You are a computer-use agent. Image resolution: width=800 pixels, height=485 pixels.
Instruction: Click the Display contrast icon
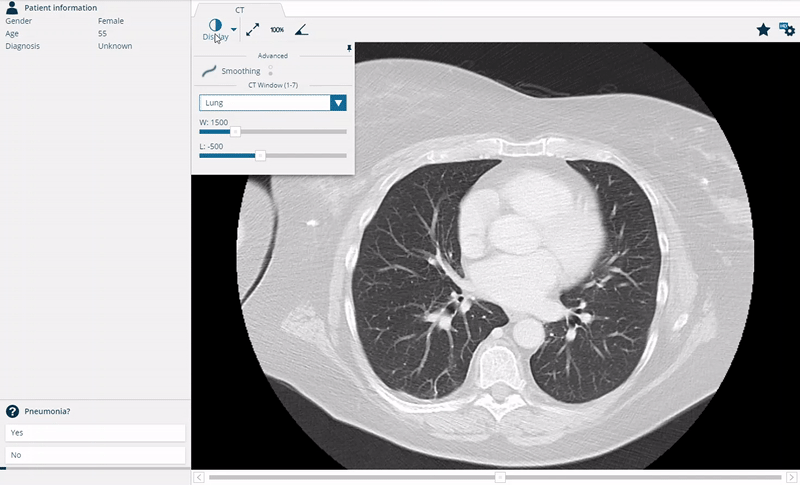click(x=215, y=24)
